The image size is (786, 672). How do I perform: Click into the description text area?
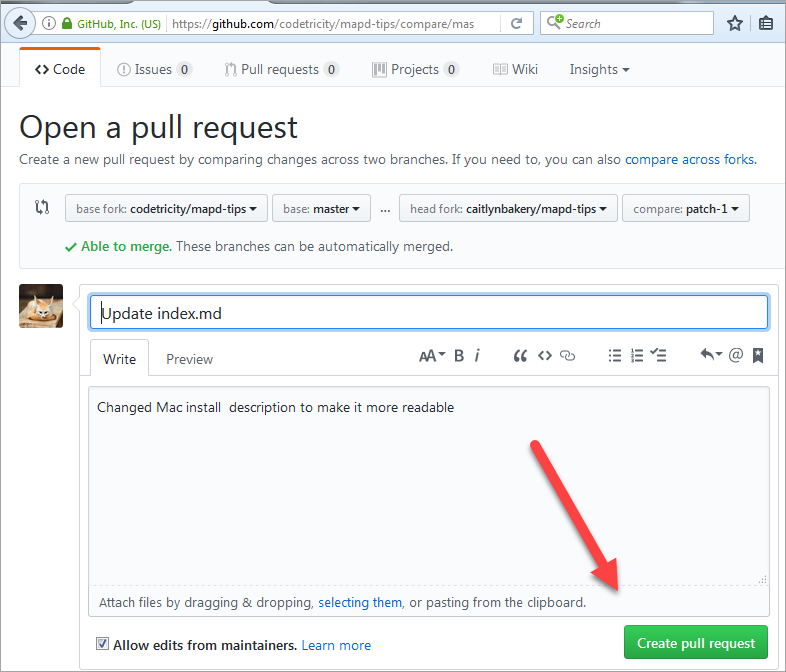(429, 486)
